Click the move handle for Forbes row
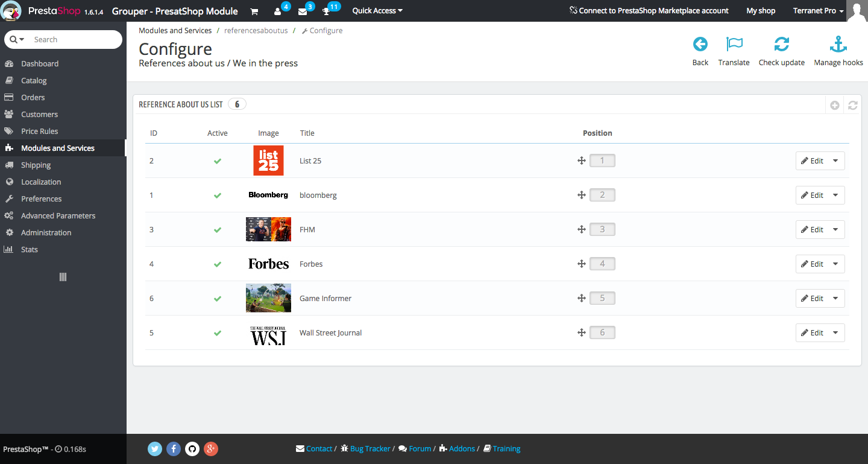The image size is (868, 464). (582, 264)
